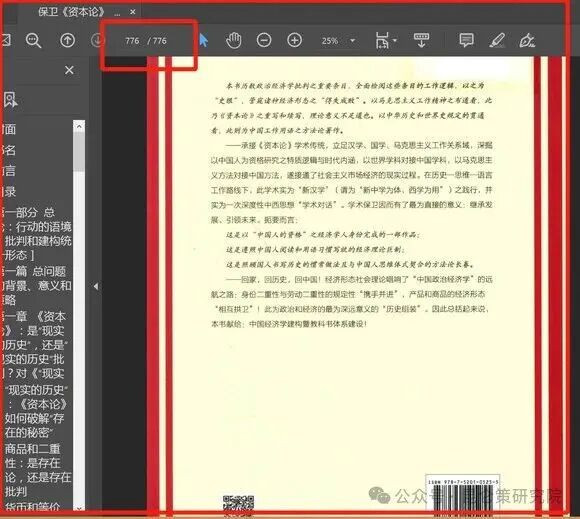Open the find text magnifier tool
The height and width of the screenshot is (519, 580).
click(33, 40)
